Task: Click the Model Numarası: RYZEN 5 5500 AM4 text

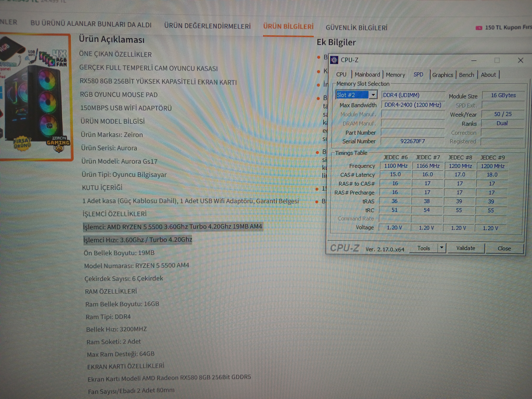Action: coord(137,265)
